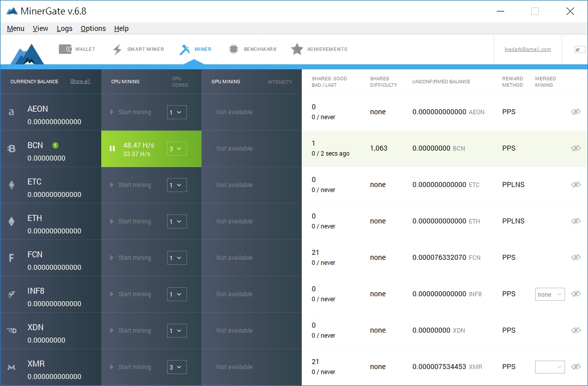Click the ETC reward method PPLNS
The height and width of the screenshot is (386, 588).
coord(513,185)
